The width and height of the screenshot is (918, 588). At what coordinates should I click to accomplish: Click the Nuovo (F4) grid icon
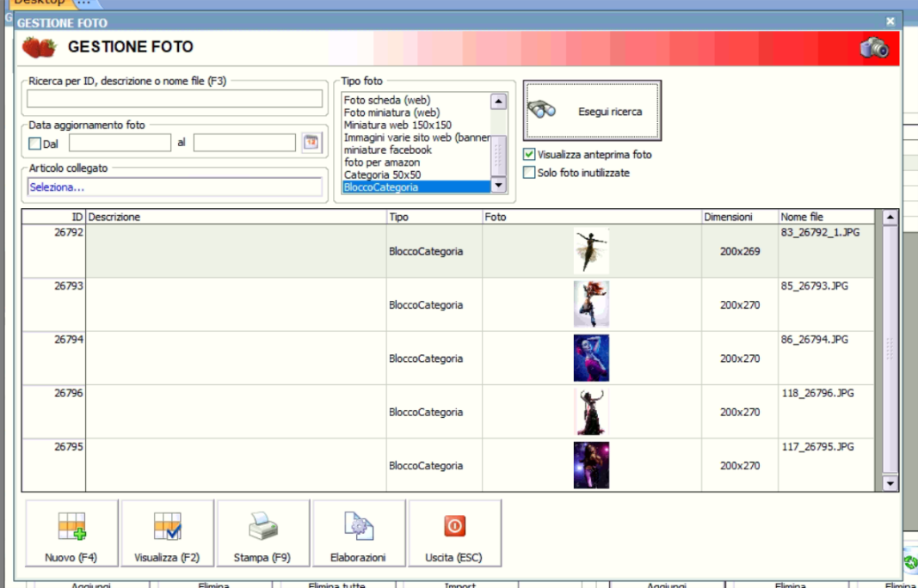[x=72, y=526]
